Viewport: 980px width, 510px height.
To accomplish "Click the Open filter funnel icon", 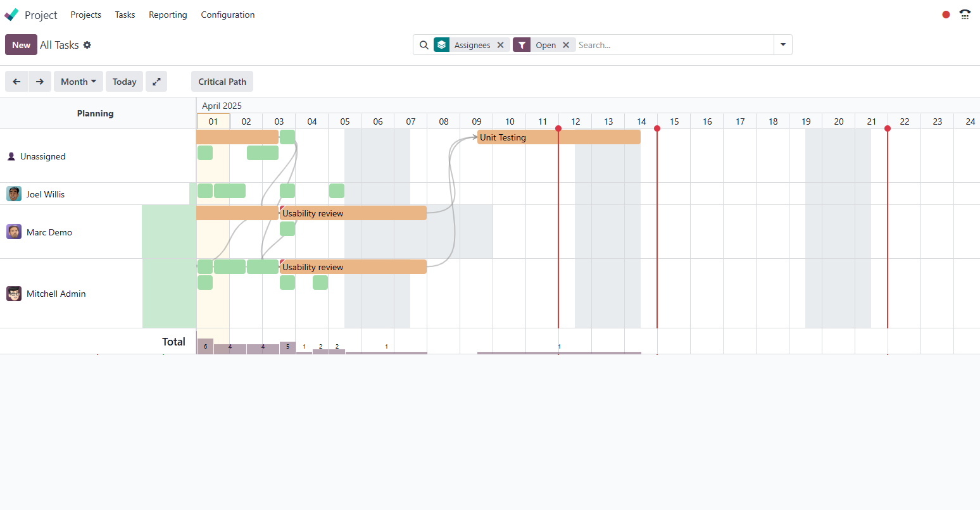I will tap(521, 45).
